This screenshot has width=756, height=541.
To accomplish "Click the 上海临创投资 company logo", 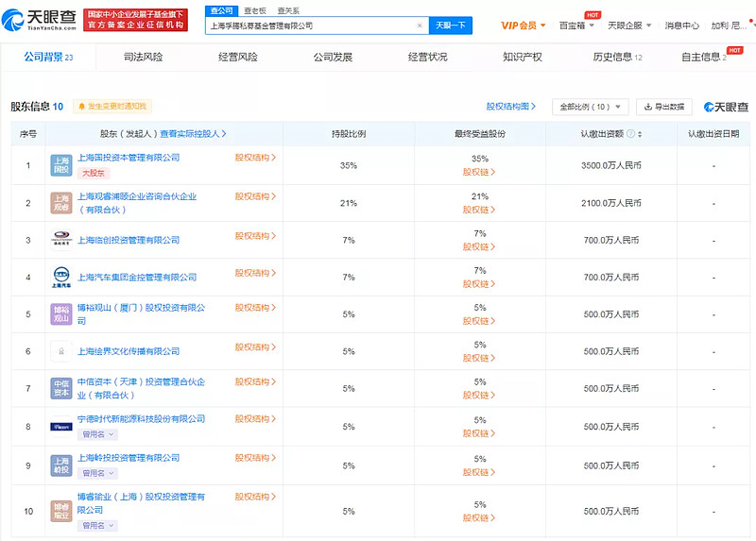I will (61, 240).
